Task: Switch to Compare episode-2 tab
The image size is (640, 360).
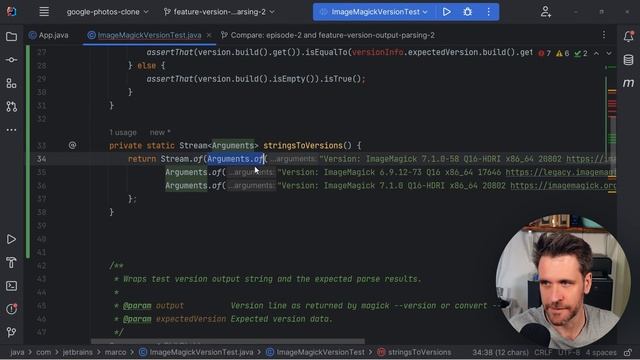Action: tap(328, 35)
